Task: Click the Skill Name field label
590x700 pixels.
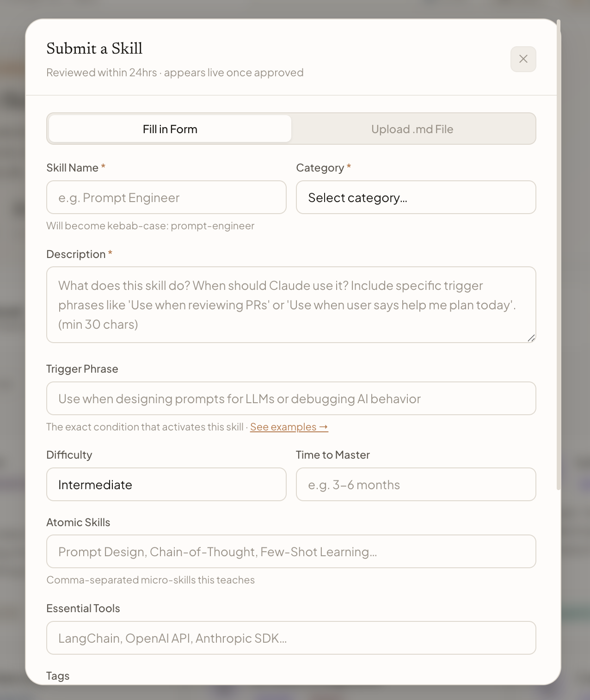Action: pos(73,168)
